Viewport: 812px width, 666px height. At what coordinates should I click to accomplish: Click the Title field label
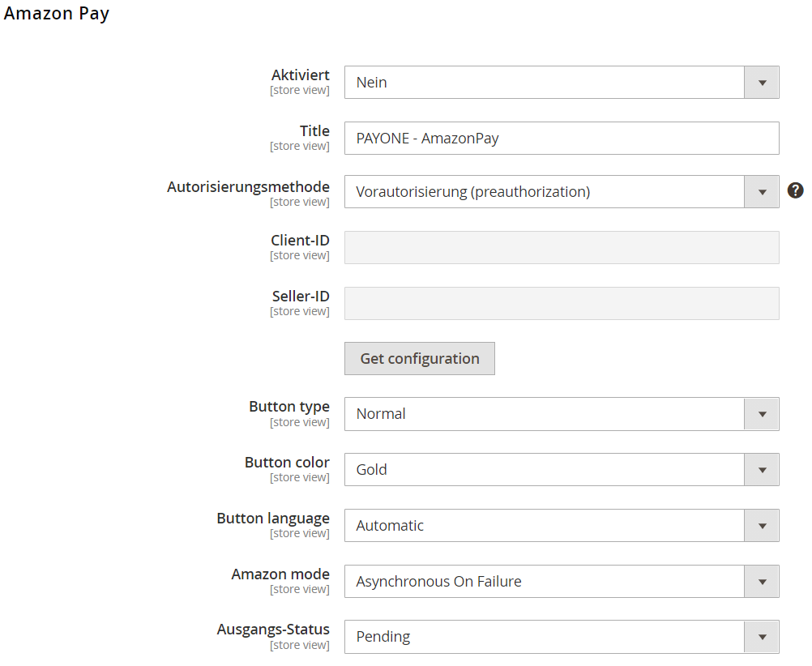tap(314, 131)
